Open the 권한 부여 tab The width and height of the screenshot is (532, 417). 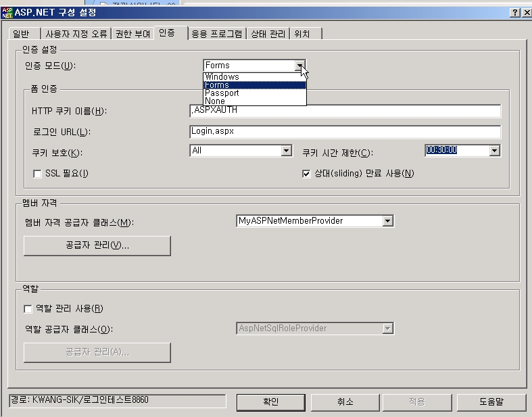point(132,34)
